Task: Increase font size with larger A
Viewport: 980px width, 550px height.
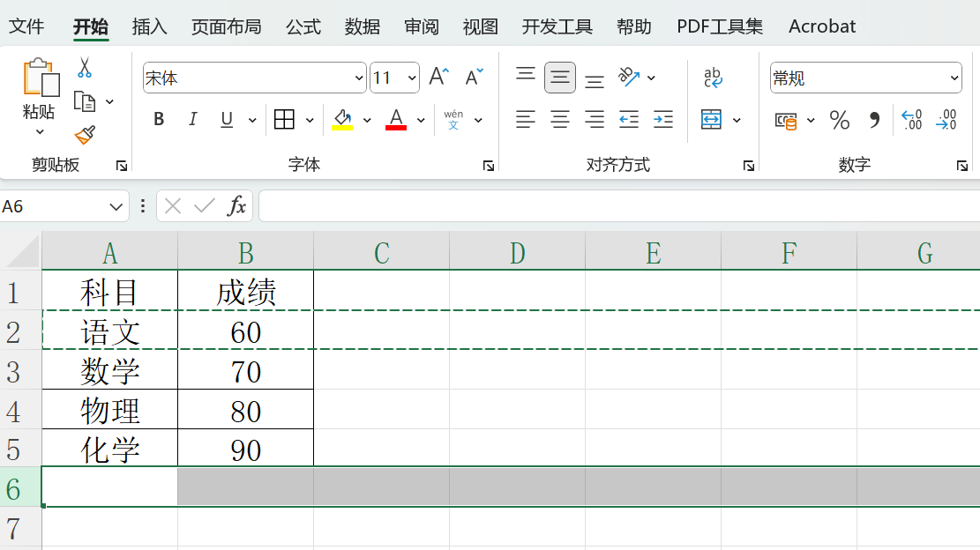Action: coord(438,78)
